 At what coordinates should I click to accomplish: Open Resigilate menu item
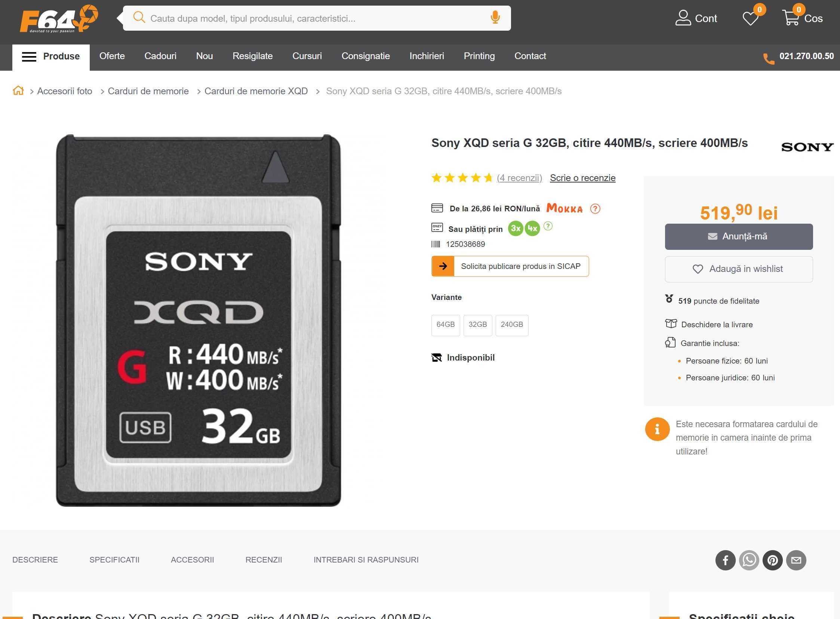[252, 56]
